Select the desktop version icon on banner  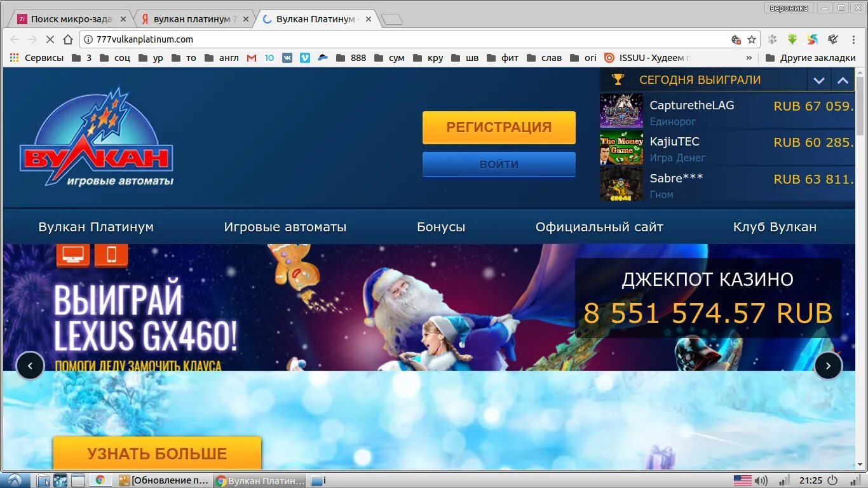pyautogui.click(x=73, y=255)
